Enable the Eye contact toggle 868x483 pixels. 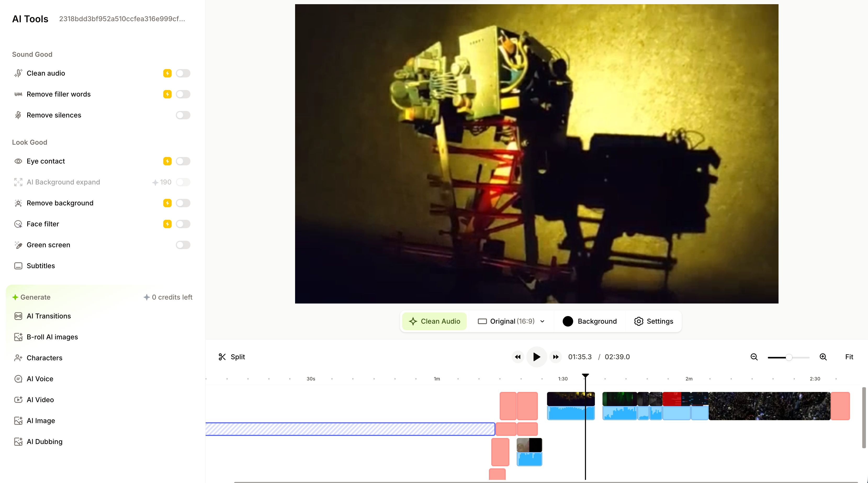pyautogui.click(x=183, y=161)
